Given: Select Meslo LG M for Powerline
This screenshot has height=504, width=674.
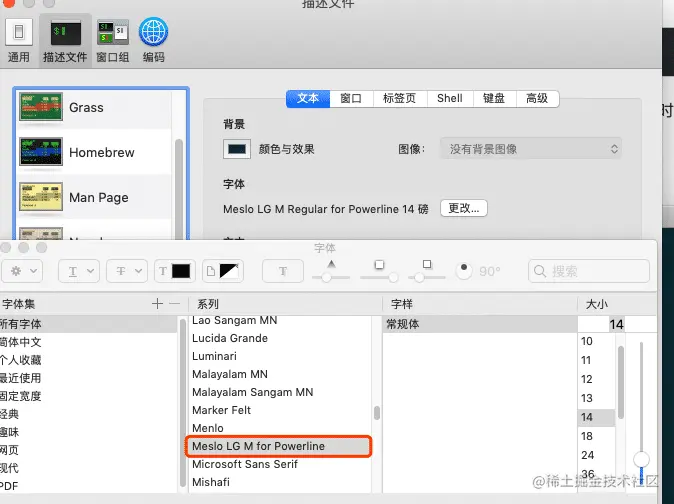Looking at the screenshot, I should pos(279,446).
